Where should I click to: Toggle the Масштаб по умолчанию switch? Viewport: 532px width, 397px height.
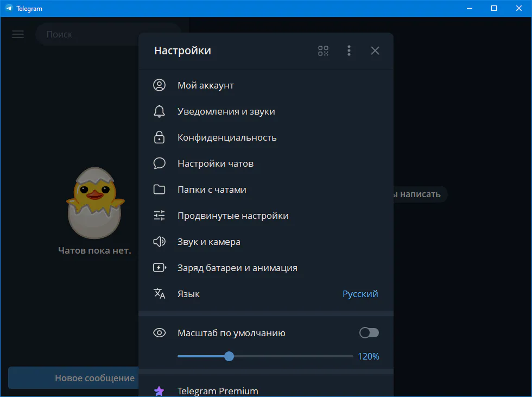[369, 333]
